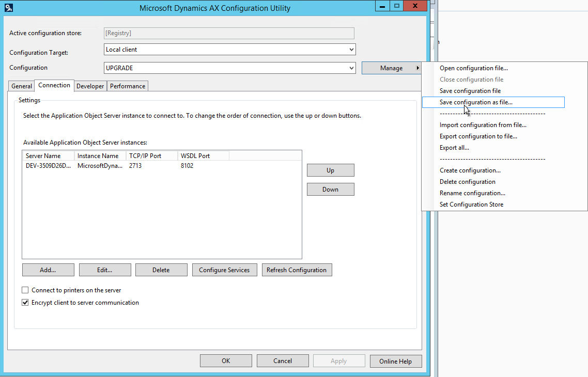
Task: Click the MicrosoftDyna... instance cell
Action: tap(100, 166)
